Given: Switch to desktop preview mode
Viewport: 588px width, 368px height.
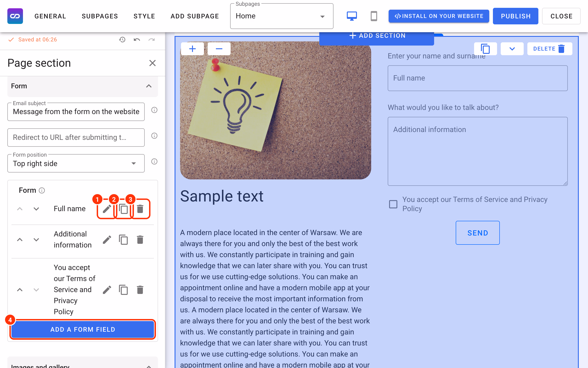Looking at the screenshot, I should [x=352, y=16].
